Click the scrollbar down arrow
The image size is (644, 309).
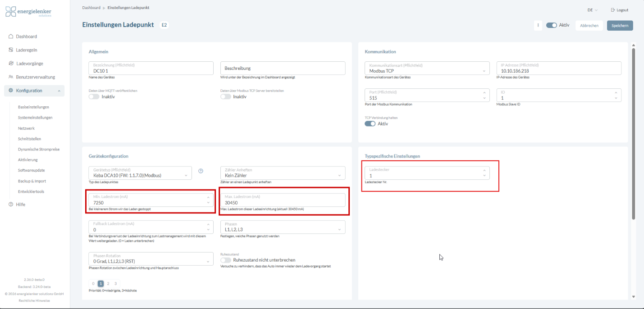pos(633,297)
